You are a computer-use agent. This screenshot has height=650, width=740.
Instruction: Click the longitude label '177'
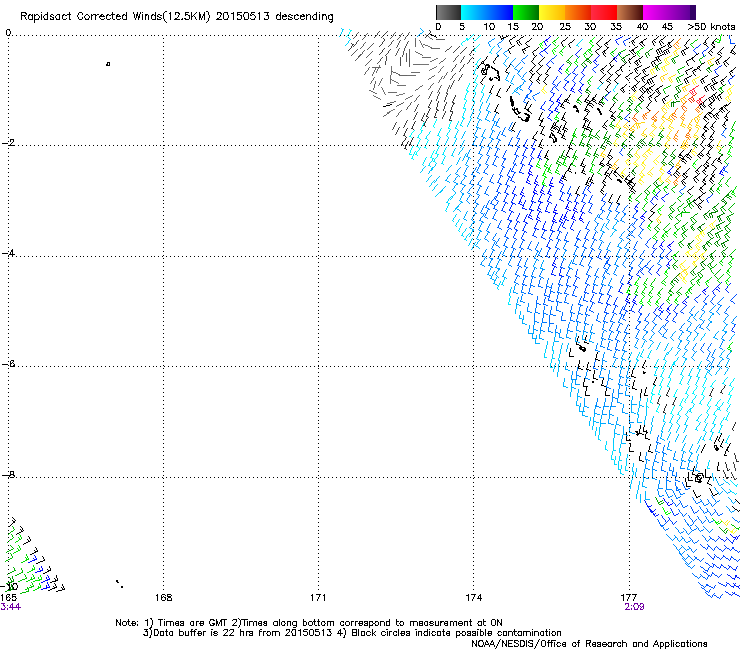tap(629, 597)
